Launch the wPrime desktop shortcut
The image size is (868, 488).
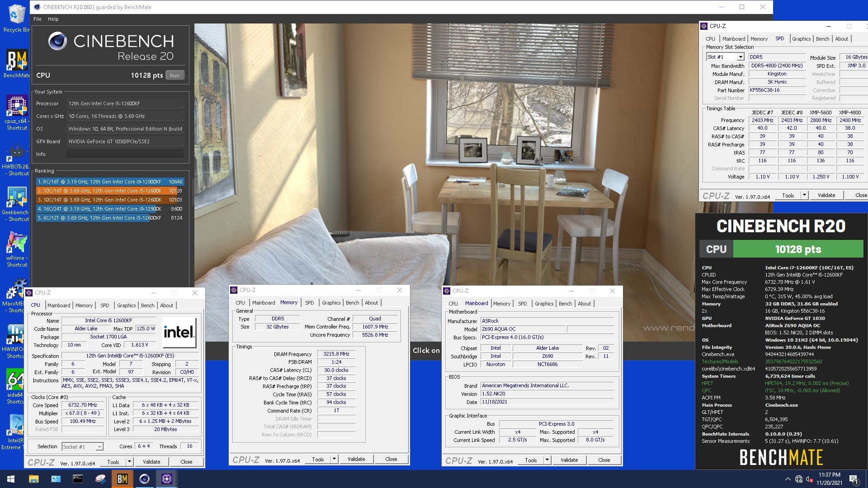pyautogui.click(x=16, y=249)
